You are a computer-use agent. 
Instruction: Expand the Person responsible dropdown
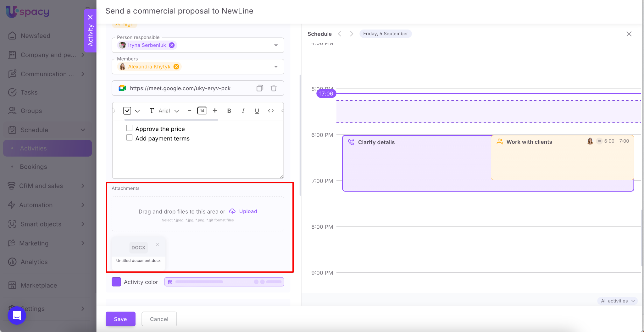(276, 45)
